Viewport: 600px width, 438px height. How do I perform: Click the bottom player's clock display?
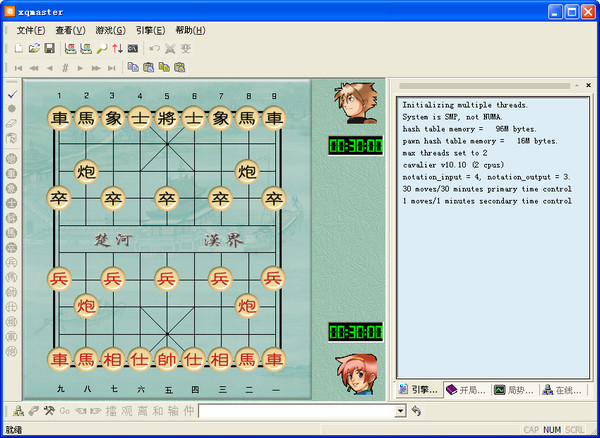[355, 332]
